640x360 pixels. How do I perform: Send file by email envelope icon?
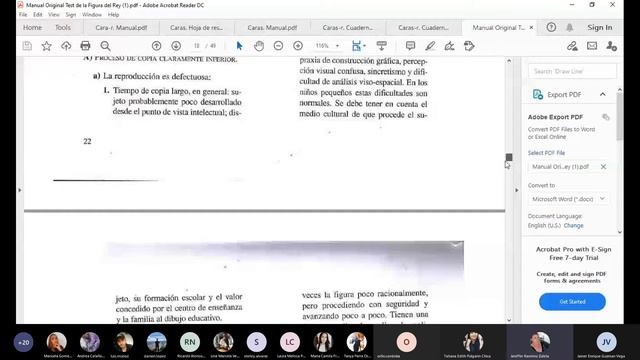coord(592,46)
